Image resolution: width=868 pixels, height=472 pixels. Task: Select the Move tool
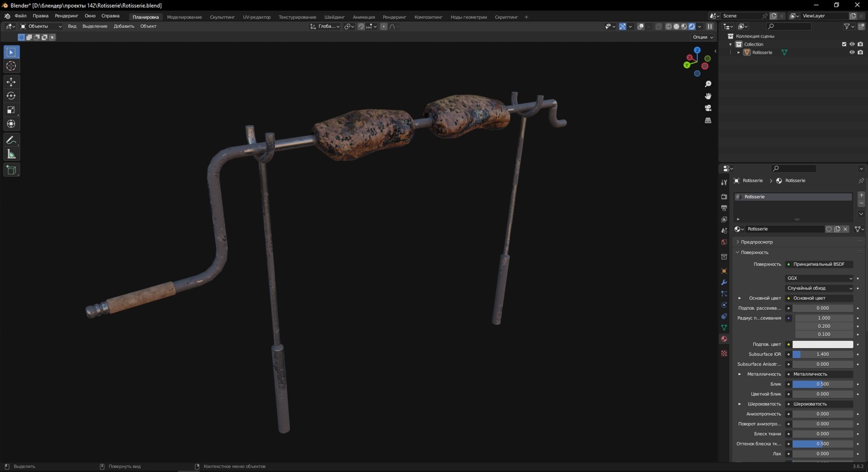tap(11, 82)
